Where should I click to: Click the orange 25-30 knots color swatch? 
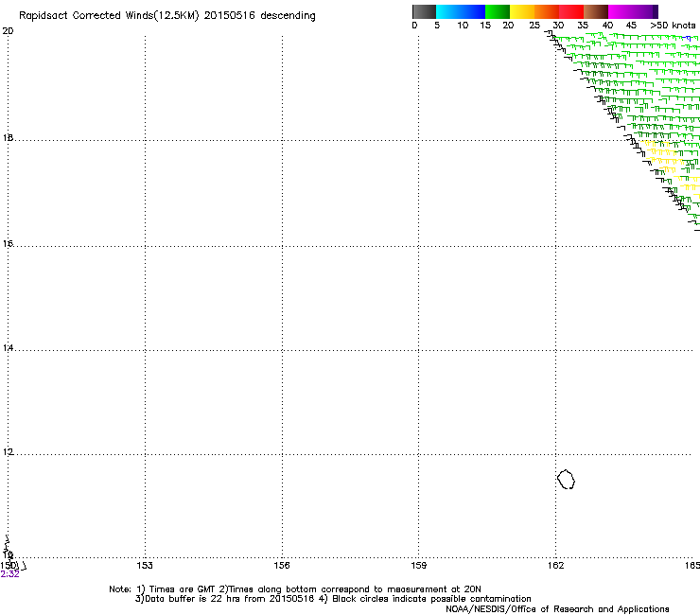coord(547,11)
